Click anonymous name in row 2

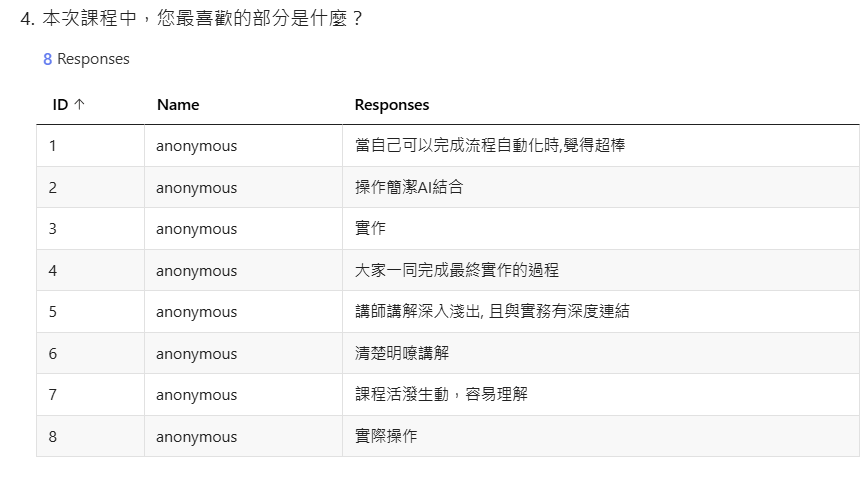[196, 188]
